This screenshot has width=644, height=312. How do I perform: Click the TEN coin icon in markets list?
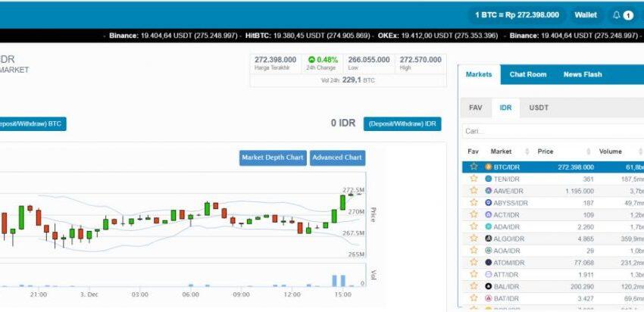click(x=489, y=179)
